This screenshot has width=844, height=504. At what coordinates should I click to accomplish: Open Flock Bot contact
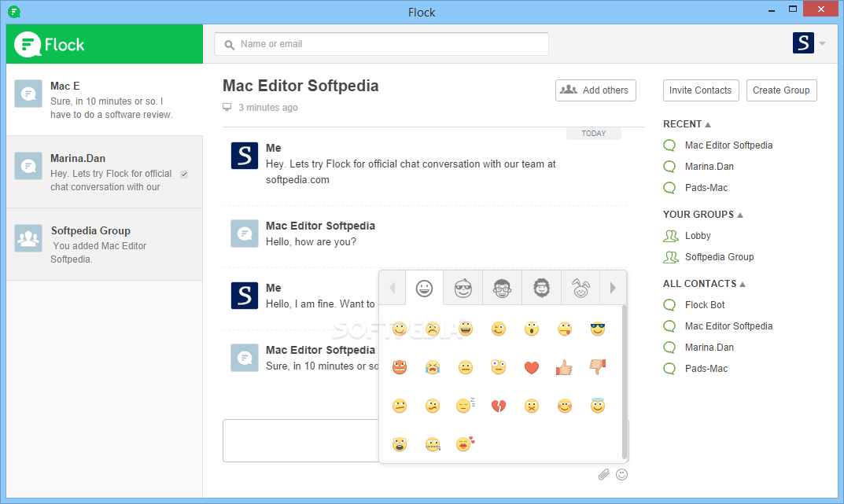pos(705,305)
